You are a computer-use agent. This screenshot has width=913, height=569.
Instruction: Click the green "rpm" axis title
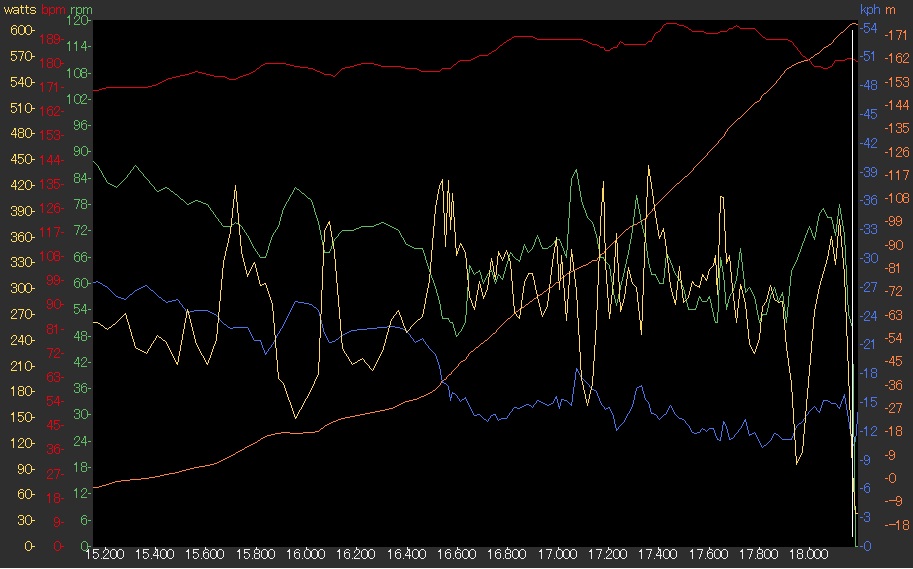tap(81, 10)
